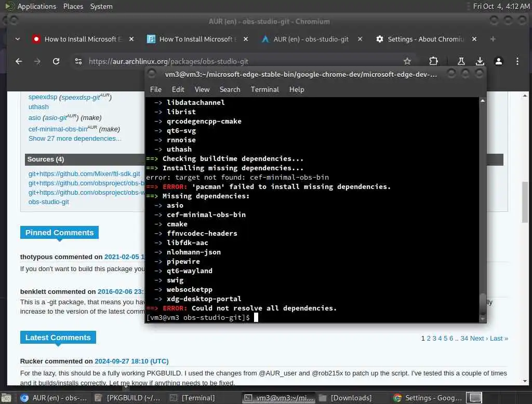
Task: Switch to vm3@vm3 terminal taskbar entry
Action: point(279,398)
